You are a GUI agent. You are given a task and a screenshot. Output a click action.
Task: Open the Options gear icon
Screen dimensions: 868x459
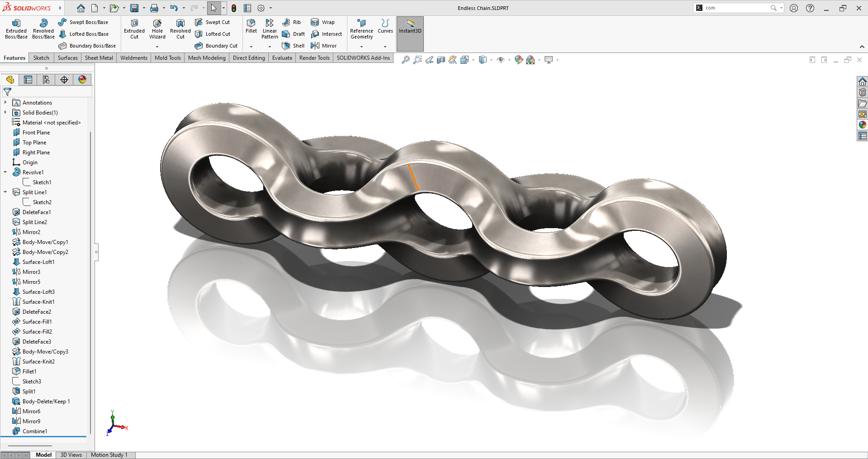(261, 8)
